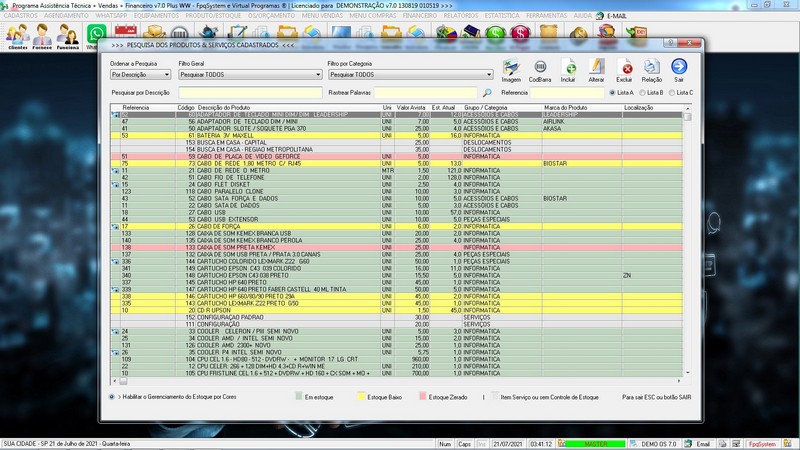Click the Excluir delete icon
The image size is (800, 450).
tap(625, 68)
